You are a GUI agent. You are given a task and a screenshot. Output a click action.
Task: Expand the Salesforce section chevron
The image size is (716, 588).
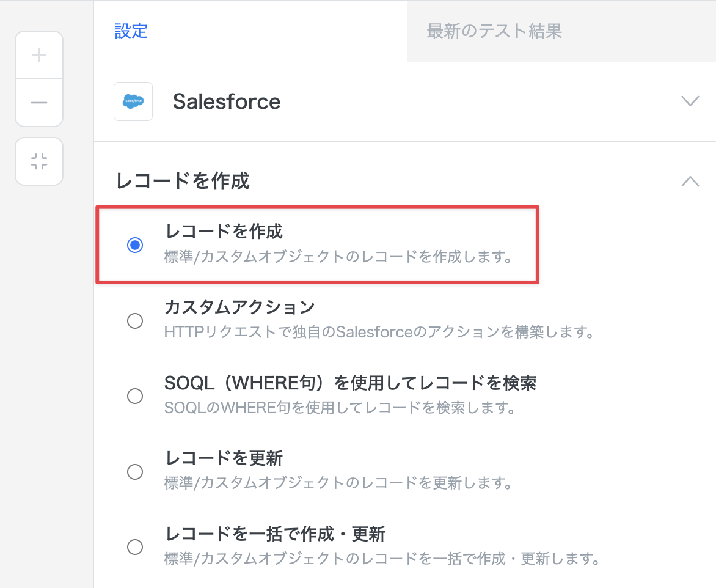click(x=690, y=101)
